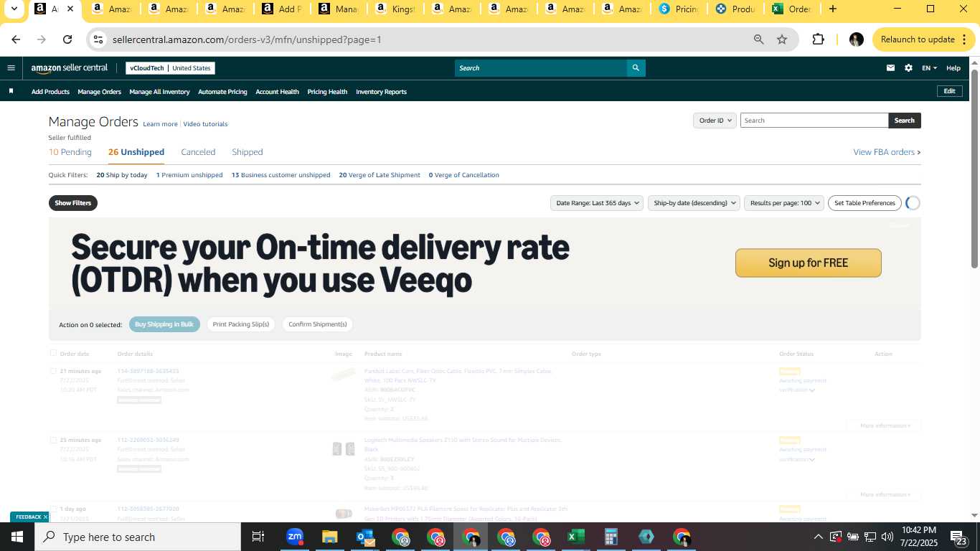The width and height of the screenshot is (980, 551).
Task: Open site information icon in address bar
Action: pyautogui.click(x=99, y=39)
